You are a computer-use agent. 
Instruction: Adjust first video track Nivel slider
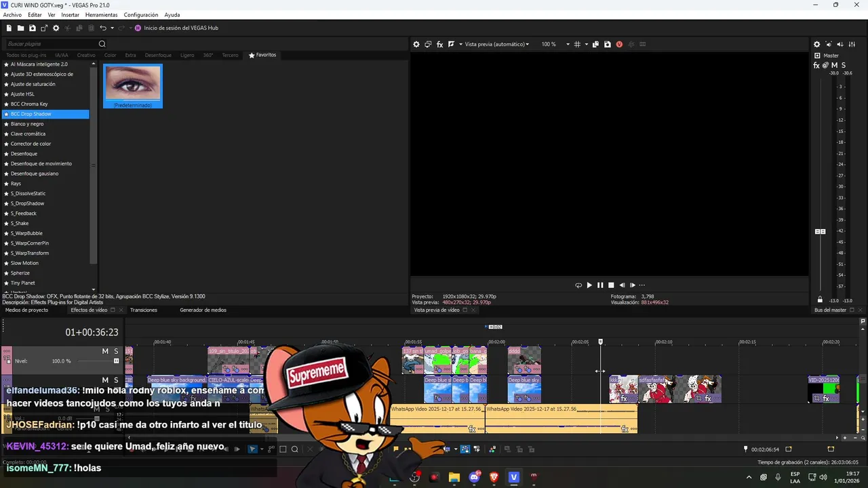[116, 361]
